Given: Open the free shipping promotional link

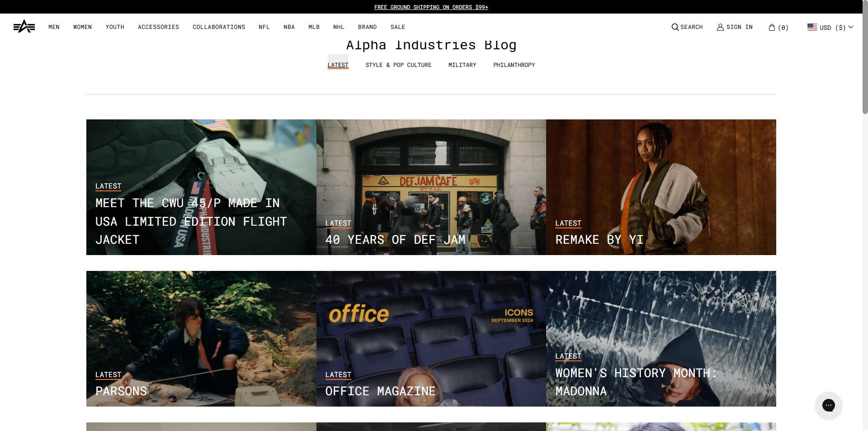Looking at the screenshot, I should tap(431, 7).
